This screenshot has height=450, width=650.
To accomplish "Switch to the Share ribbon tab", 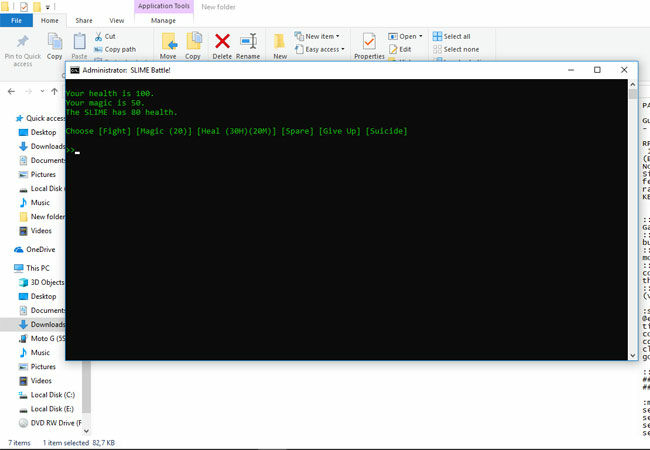I will pyautogui.click(x=84, y=20).
